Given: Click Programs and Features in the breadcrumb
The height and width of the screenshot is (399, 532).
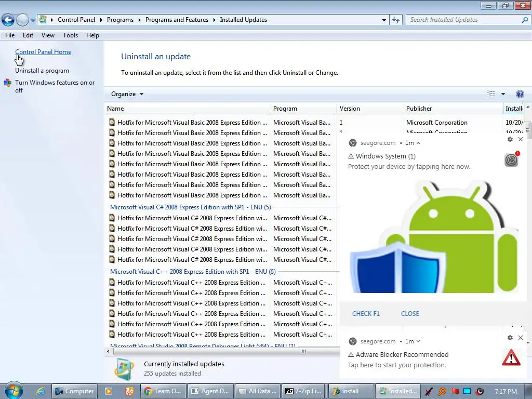Looking at the screenshot, I should point(177,20).
